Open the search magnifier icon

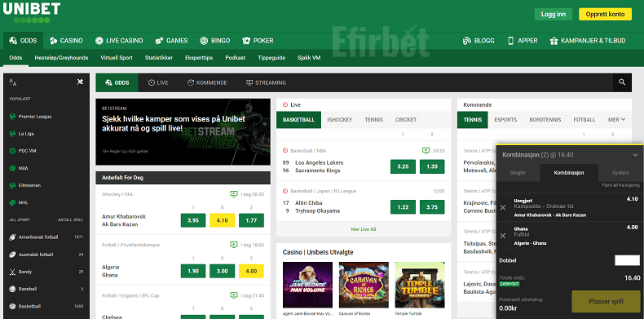click(x=623, y=82)
